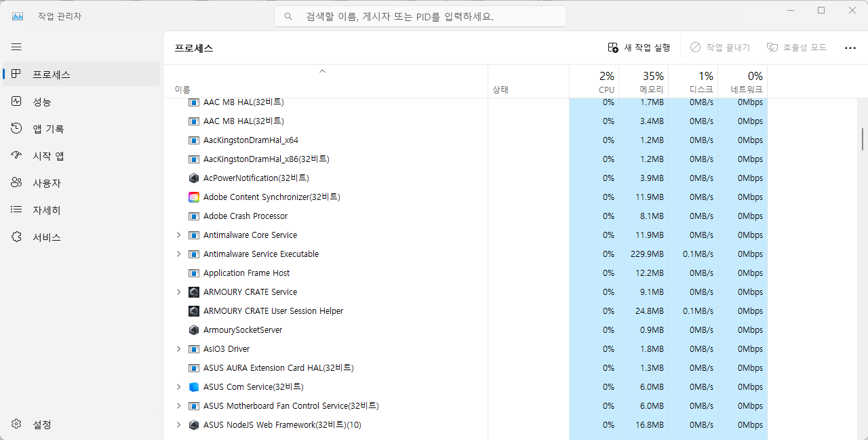The width and height of the screenshot is (868, 440).
Task: Select AacKingstonDramHal_x64 process name
Action: coord(251,140)
